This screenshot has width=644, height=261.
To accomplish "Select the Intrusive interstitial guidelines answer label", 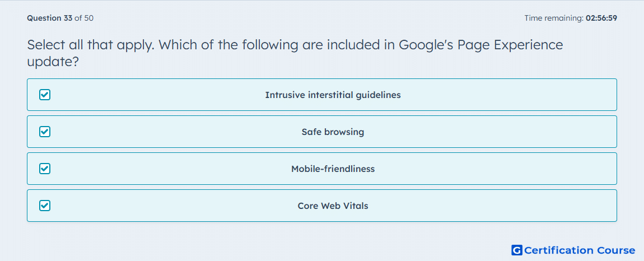I will pyautogui.click(x=333, y=95).
